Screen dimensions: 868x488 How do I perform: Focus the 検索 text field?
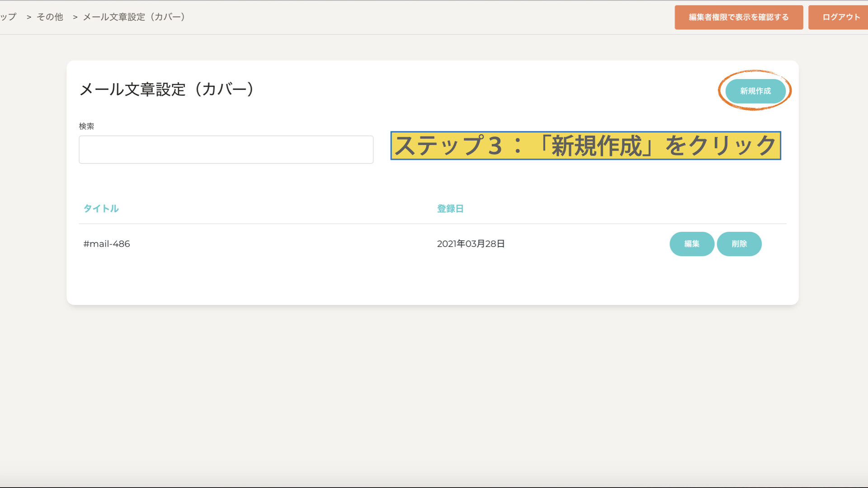226,150
